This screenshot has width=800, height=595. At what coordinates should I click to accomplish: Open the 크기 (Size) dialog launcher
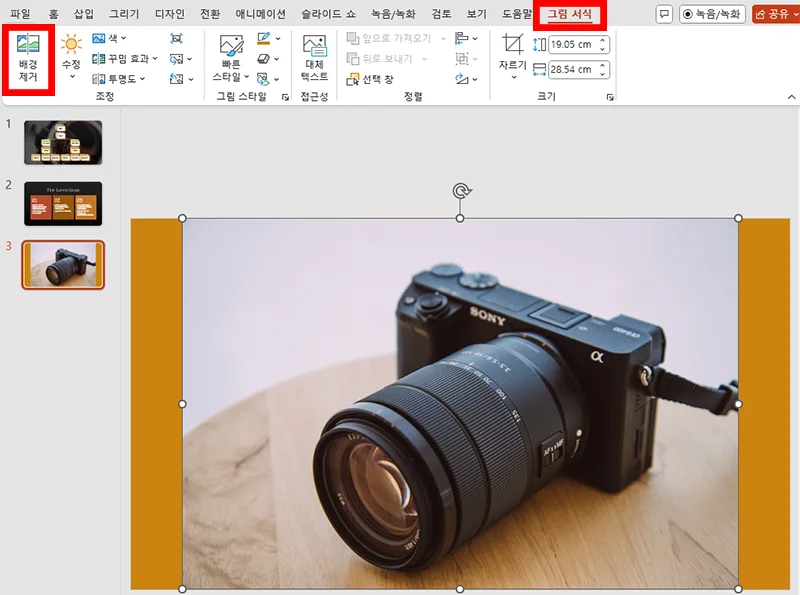coord(610,97)
